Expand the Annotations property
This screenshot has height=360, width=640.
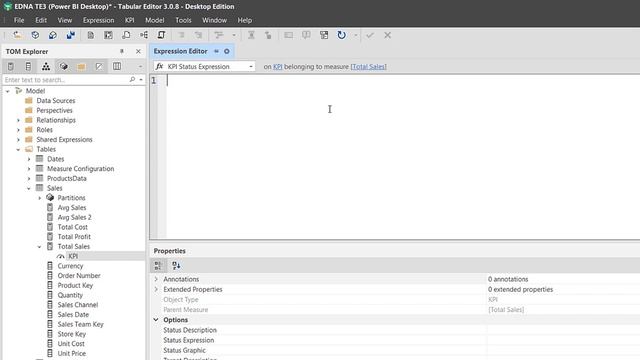pos(156,279)
